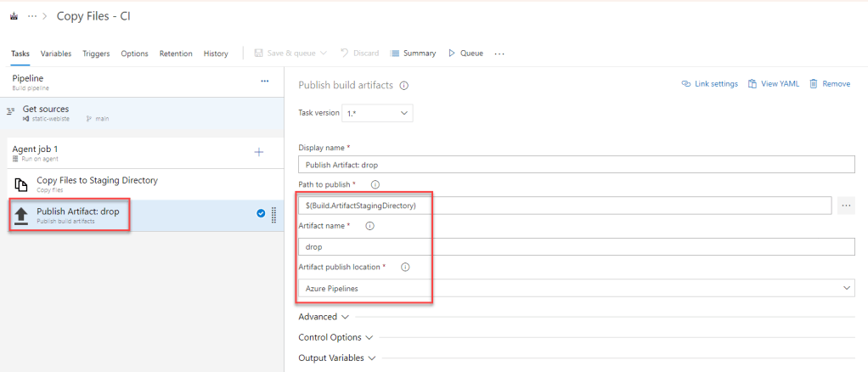Click the Copy files task icon
Image resolution: width=868 pixels, height=372 pixels.
pyautogui.click(x=20, y=184)
